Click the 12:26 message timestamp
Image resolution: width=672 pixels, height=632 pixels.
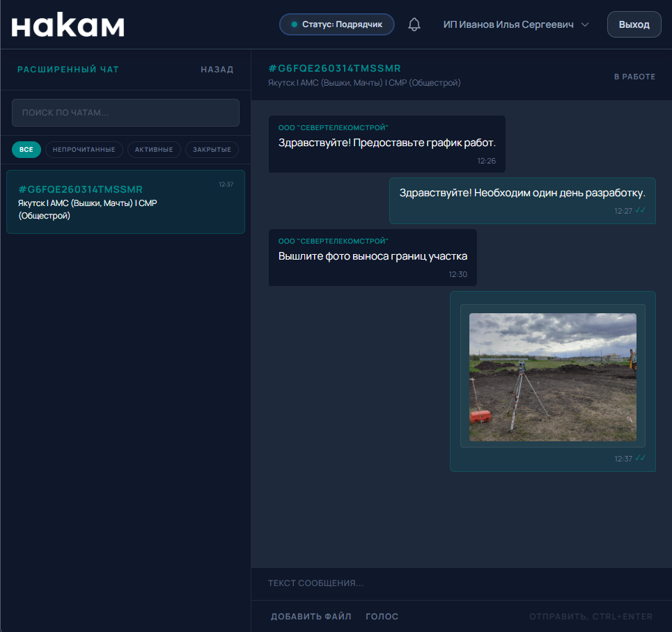(x=487, y=161)
